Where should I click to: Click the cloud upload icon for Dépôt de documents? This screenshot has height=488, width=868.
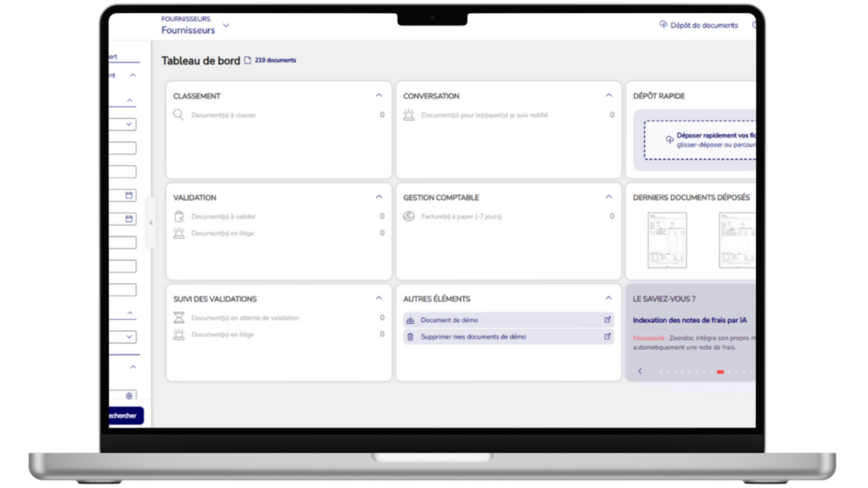click(663, 24)
